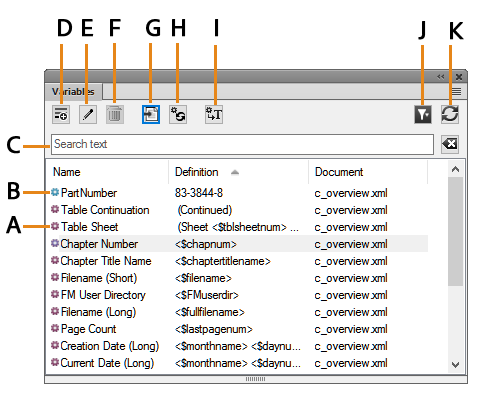Select the Variables panel tab
This screenshot has height=396, width=480.
(x=73, y=91)
